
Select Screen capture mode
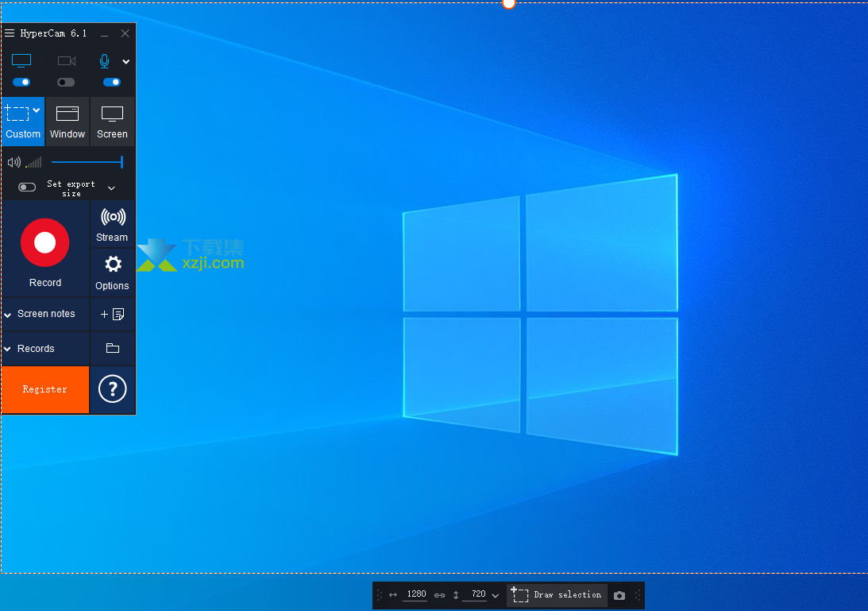point(113,122)
